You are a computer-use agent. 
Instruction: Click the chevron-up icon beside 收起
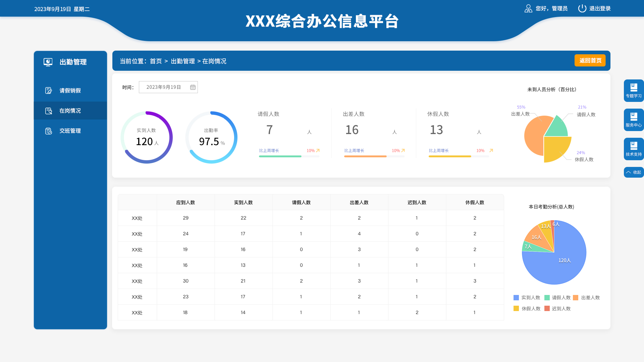coord(628,172)
